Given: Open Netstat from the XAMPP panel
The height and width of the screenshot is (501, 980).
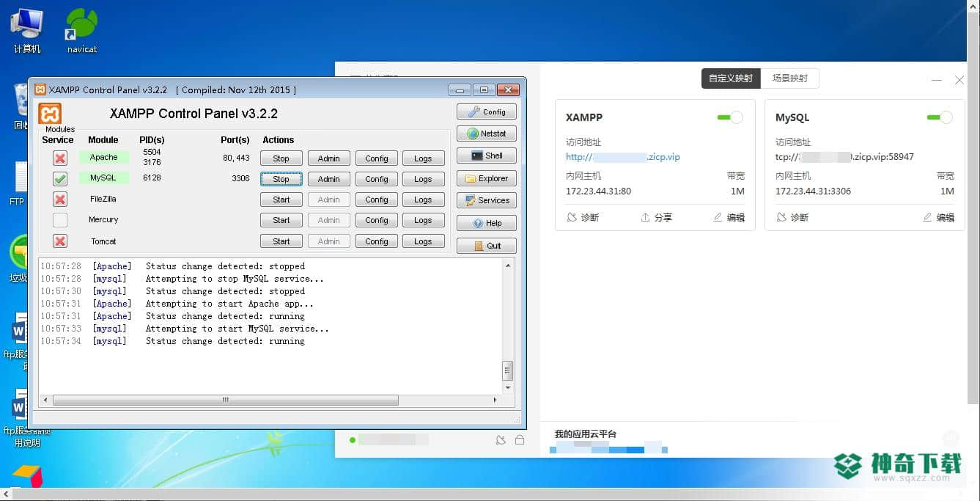Looking at the screenshot, I should (x=487, y=134).
